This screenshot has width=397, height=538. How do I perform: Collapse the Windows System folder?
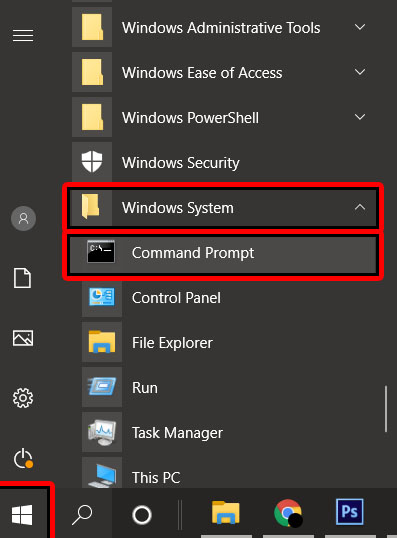(223, 208)
